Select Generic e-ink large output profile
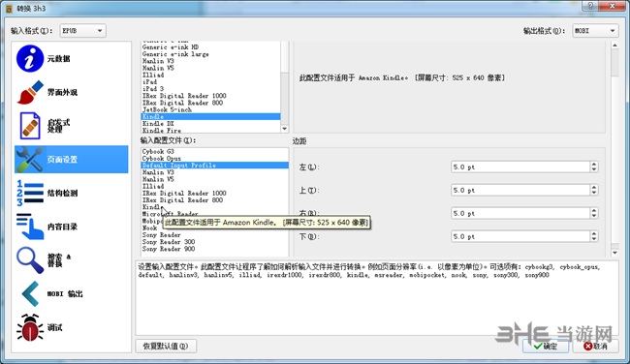Image resolution: width=630 pixels, height=364 pixels. [210, 54]
